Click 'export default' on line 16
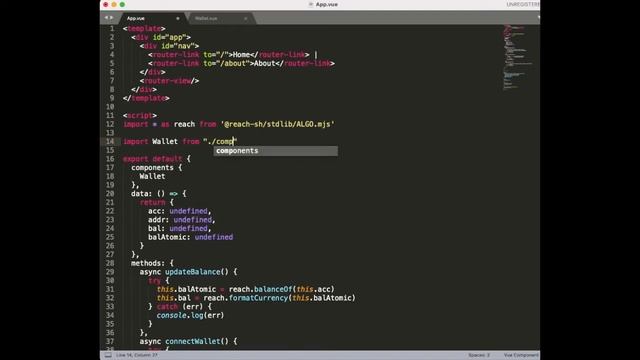Image resolution: width=640 pixels, height=360 pixels. click(x=152, y=159)
